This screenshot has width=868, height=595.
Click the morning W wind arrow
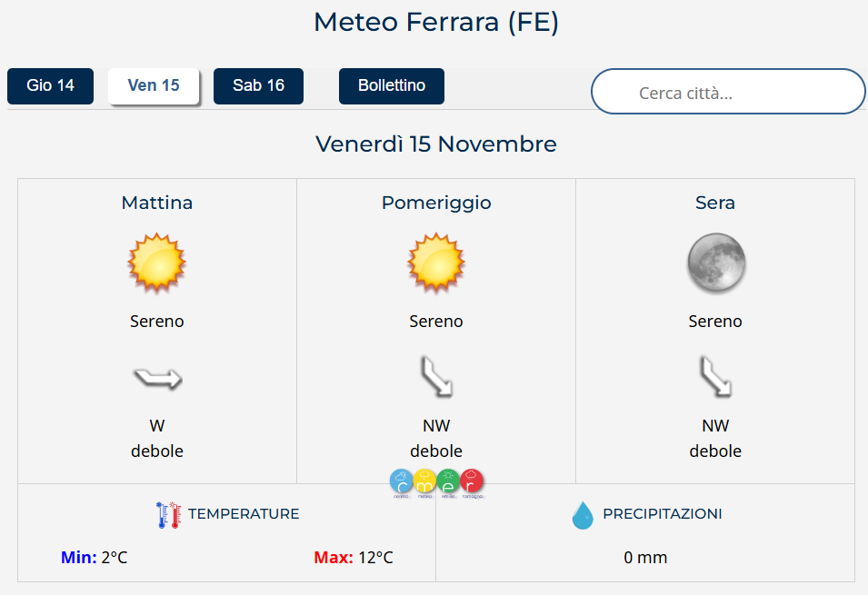tap(157, 379)
